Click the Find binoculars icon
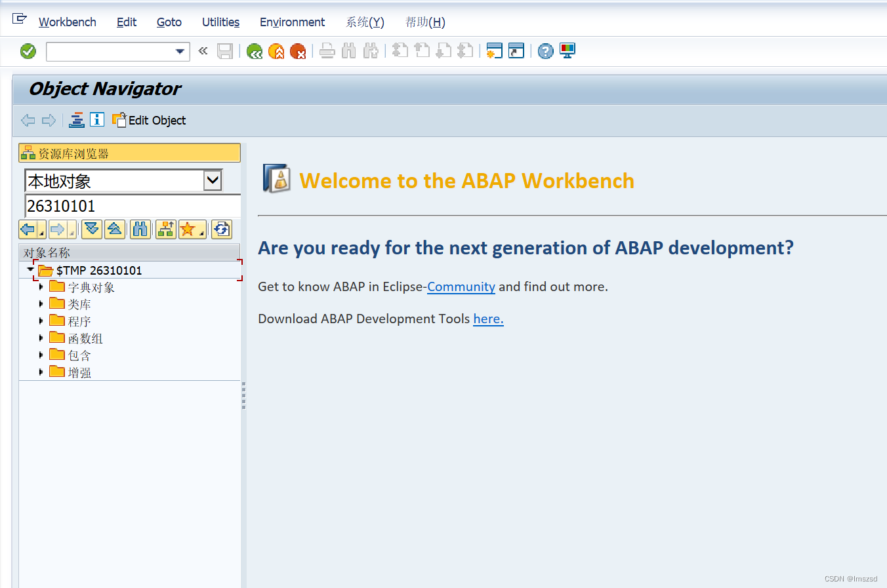The width and height of the screenshot is (887, 588). (x=349, y=51)
